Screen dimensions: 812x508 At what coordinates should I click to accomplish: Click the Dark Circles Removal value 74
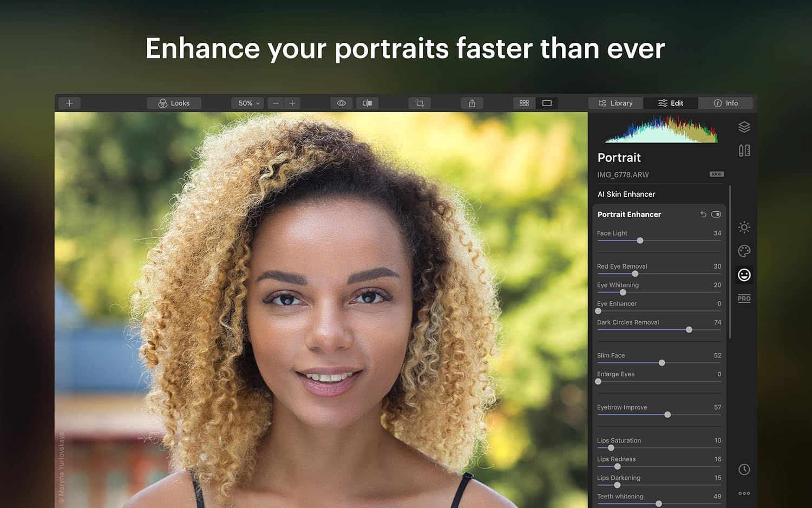(717, 322)
